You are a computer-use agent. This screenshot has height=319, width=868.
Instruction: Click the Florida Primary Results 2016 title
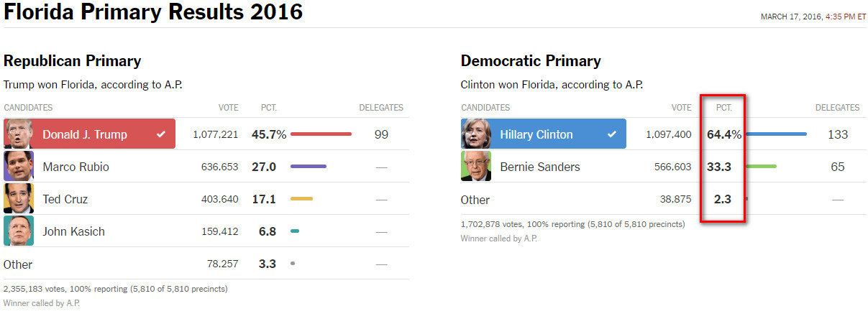(153, 12)
